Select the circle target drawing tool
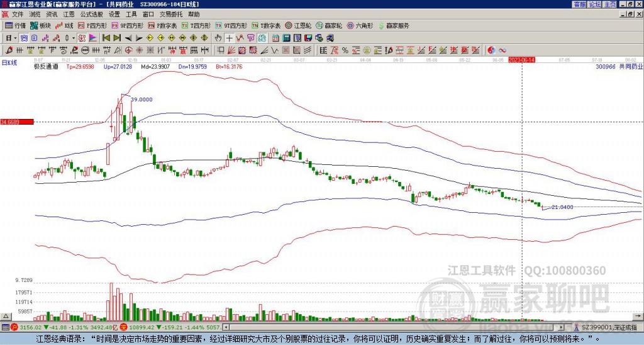Screen dimensions: 644x345 [x=128, y=50]
